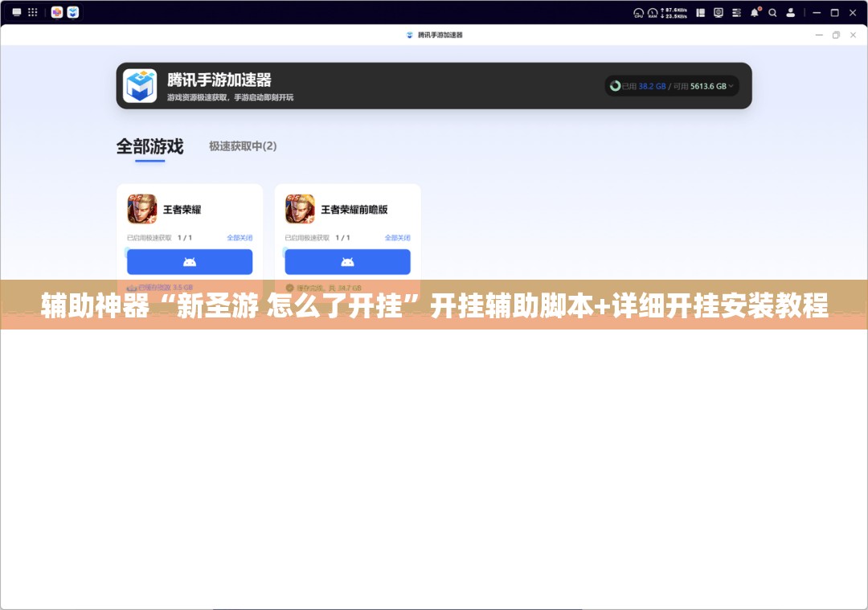Click the 腾讯手游加速器 logo in header
Screen dimensions: 868x610
pyautogui.click(x=140, y=86)
